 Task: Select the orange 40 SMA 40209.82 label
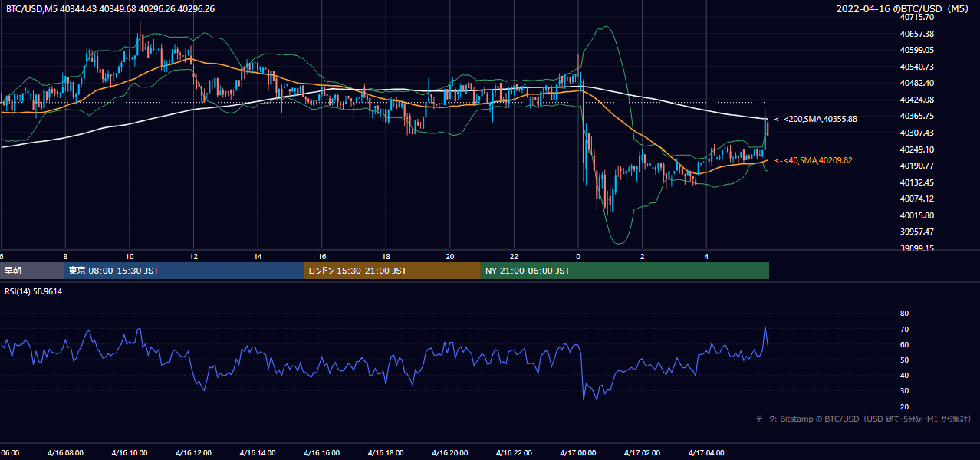814,160
